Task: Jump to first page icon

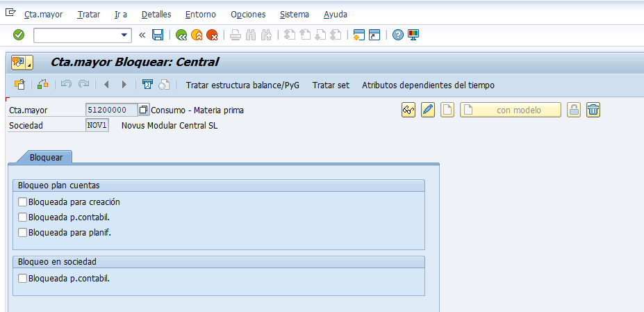Action: [x=290, y=35]
